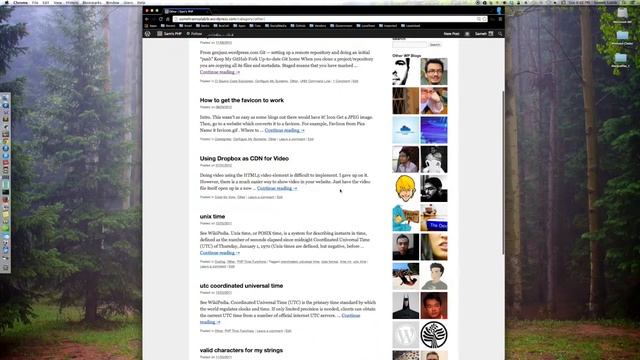640x360 pixels.
Task: Open post 'How to get the favicon to work'
Action: (x=242, y=100)
